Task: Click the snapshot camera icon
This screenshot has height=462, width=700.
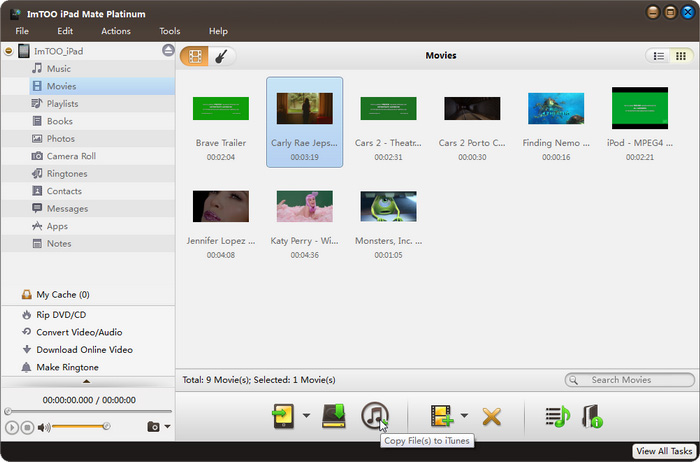Action: pos(153,427)
